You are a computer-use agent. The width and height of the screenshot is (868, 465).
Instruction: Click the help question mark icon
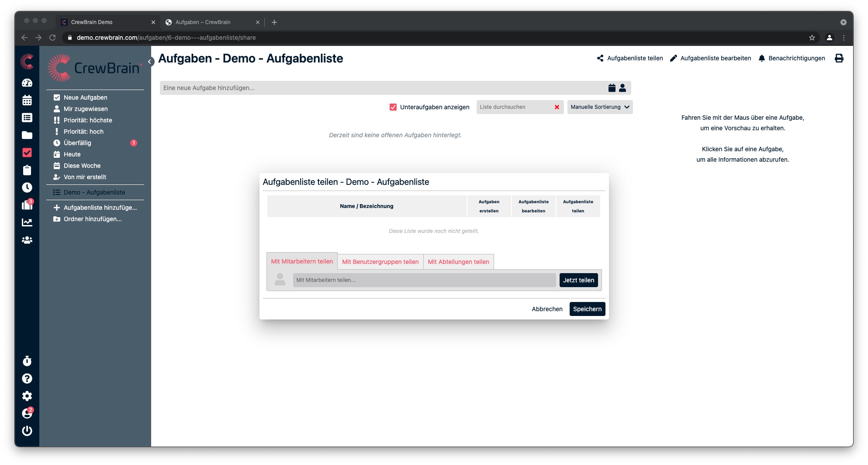(27, 378)
